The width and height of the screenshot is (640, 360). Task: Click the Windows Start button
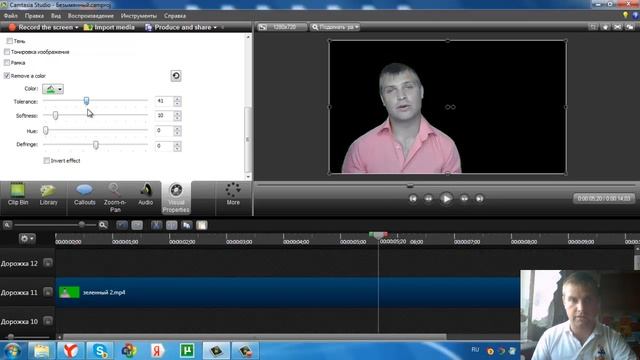[12, 351]
